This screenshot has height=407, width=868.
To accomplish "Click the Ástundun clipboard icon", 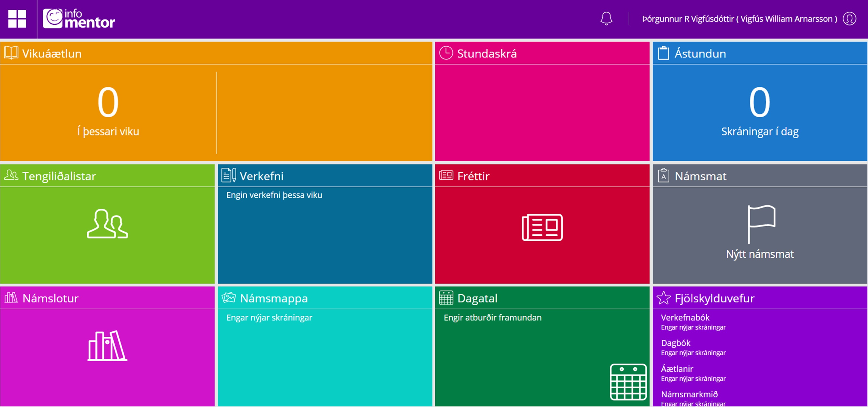I will [663, 53].
